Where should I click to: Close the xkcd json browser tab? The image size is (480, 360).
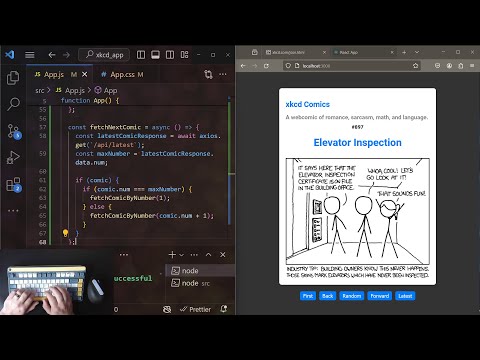click(x=324, y=52)
